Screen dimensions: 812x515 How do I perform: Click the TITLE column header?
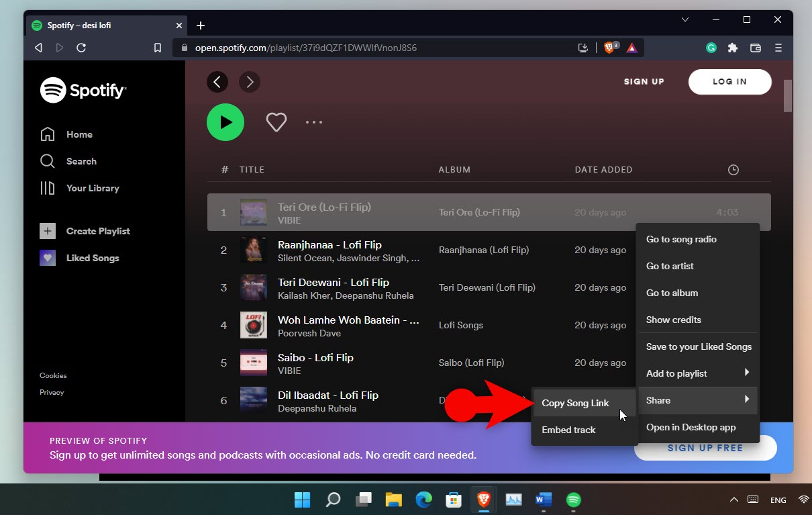(x=252, y=170)
